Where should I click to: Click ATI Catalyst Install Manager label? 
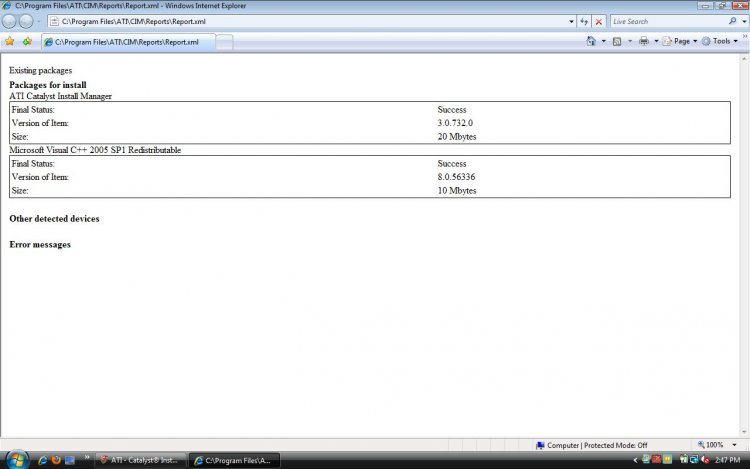60,96
